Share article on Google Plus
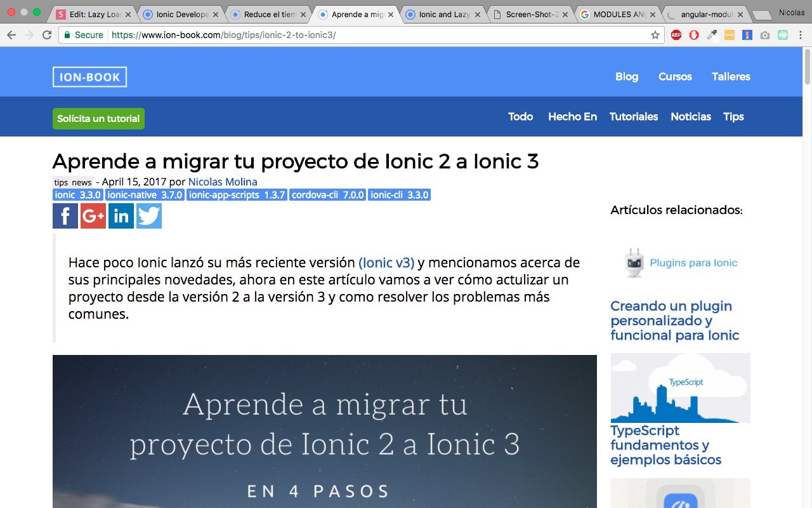 [93, 216]
